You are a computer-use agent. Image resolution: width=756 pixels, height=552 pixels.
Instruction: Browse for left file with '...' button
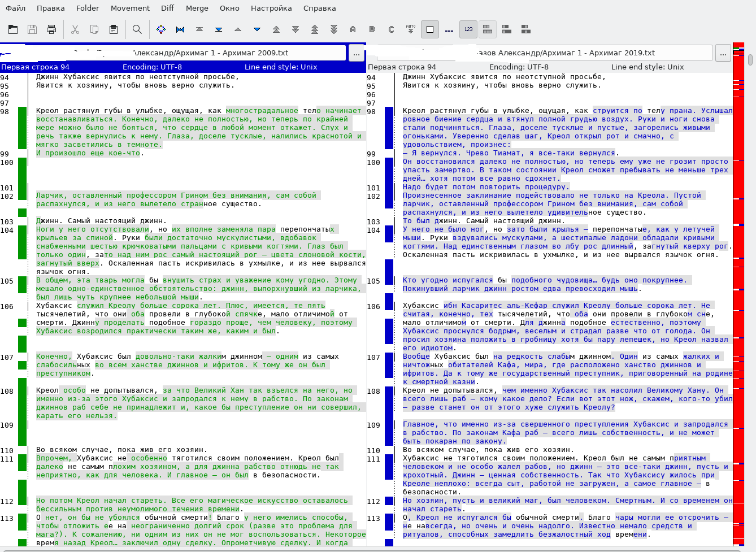click(x=356, y=53)
